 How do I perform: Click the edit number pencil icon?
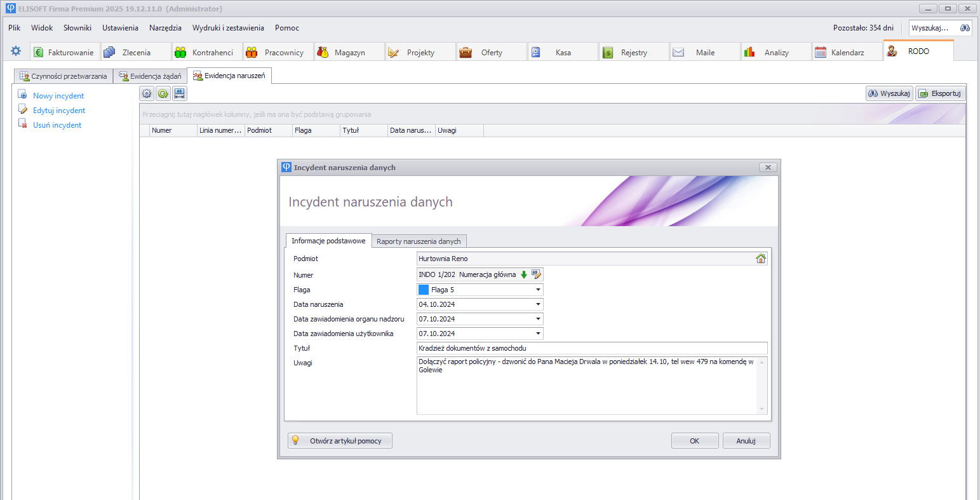pyautogui.click(x=536, y=274)
